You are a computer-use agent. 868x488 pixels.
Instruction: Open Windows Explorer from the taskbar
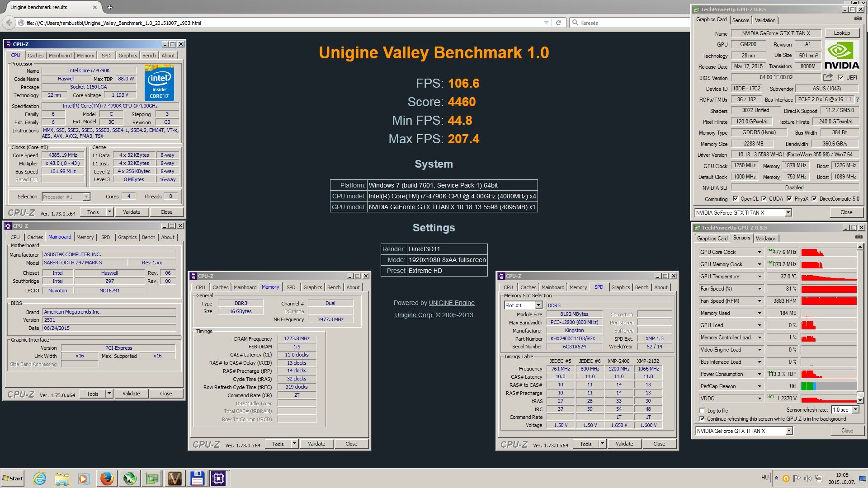62,478
